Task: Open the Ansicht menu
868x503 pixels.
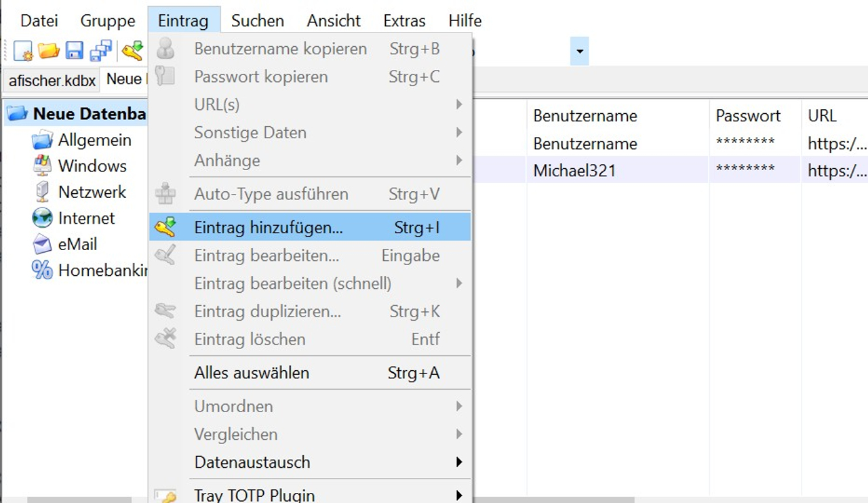Action: 334,20
